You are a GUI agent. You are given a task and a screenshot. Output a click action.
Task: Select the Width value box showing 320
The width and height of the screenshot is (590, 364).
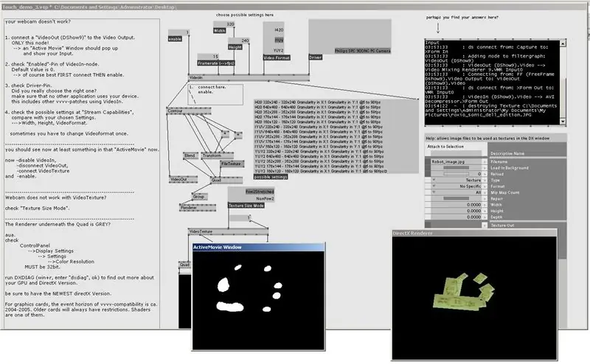pyautogui.click(x=224, y=24)
